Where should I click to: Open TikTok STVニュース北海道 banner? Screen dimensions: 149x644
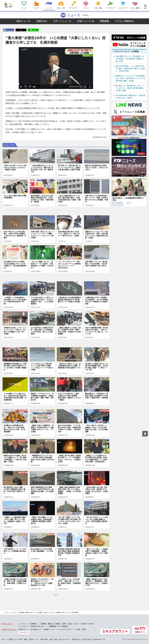point(129,37)
